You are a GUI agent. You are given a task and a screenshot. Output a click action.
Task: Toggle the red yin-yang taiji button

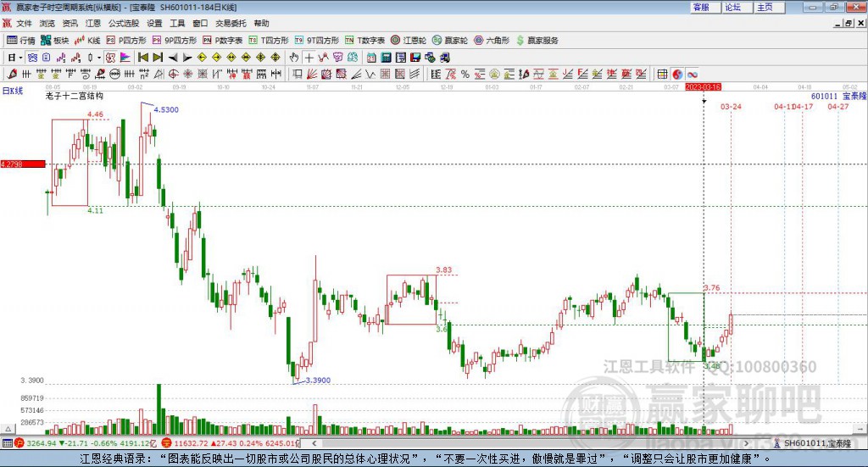(677, 74)
